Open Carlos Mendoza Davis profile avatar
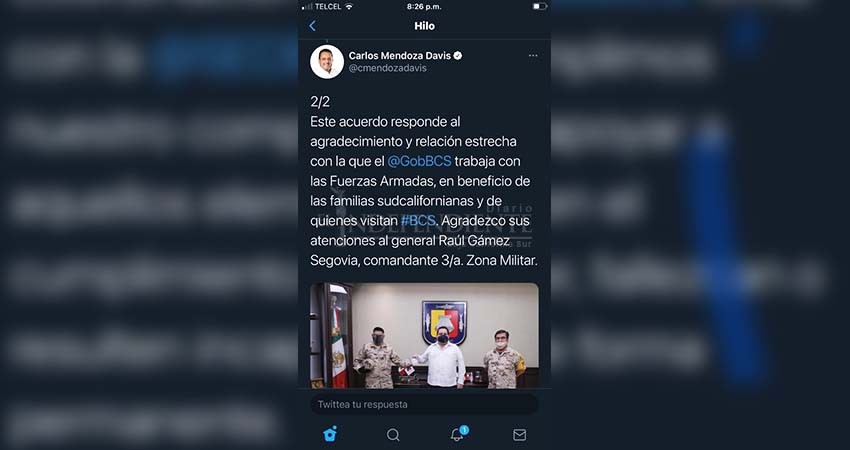 click(327, 61)
